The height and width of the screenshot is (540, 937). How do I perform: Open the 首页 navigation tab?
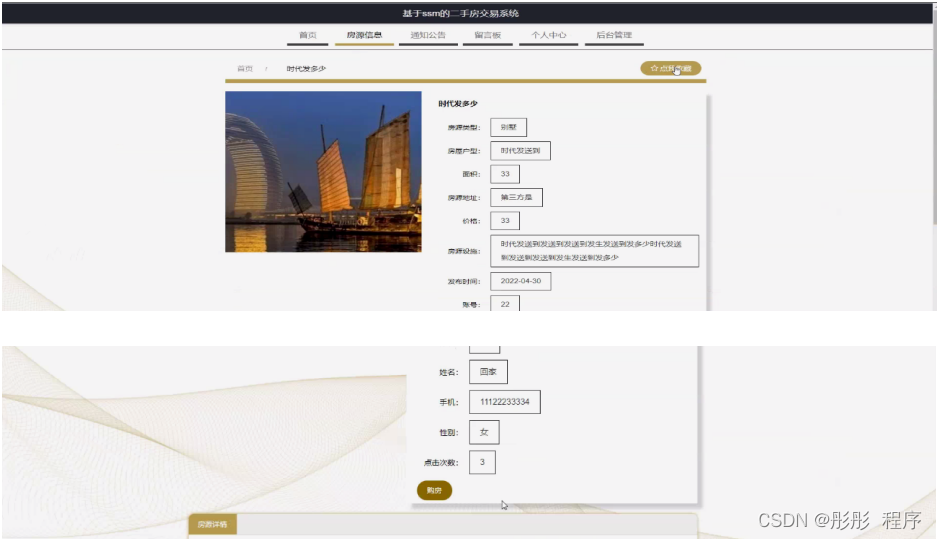click(308, 35)
